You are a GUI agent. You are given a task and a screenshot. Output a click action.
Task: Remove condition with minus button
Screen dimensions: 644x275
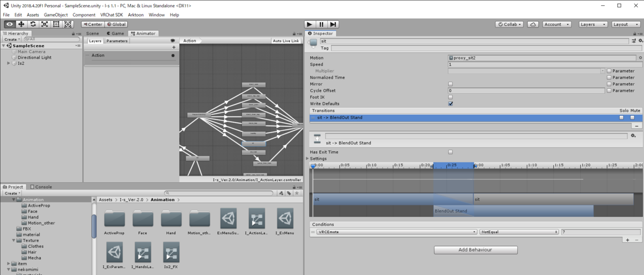pos(636,240)
